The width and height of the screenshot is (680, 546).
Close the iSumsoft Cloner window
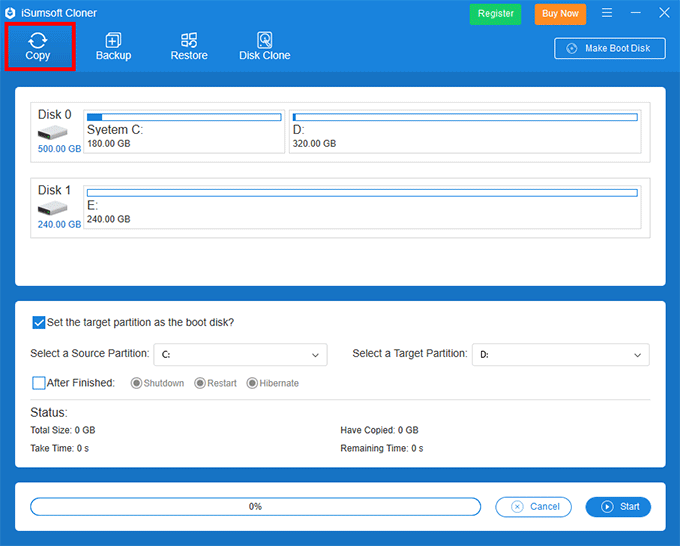point(664,13)
